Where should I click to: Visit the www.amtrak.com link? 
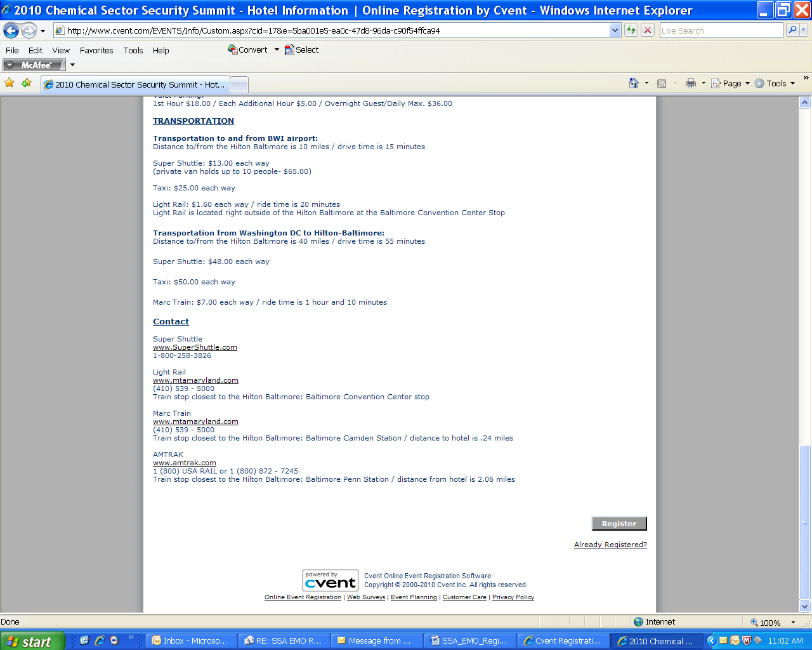(x=185, y=463)
